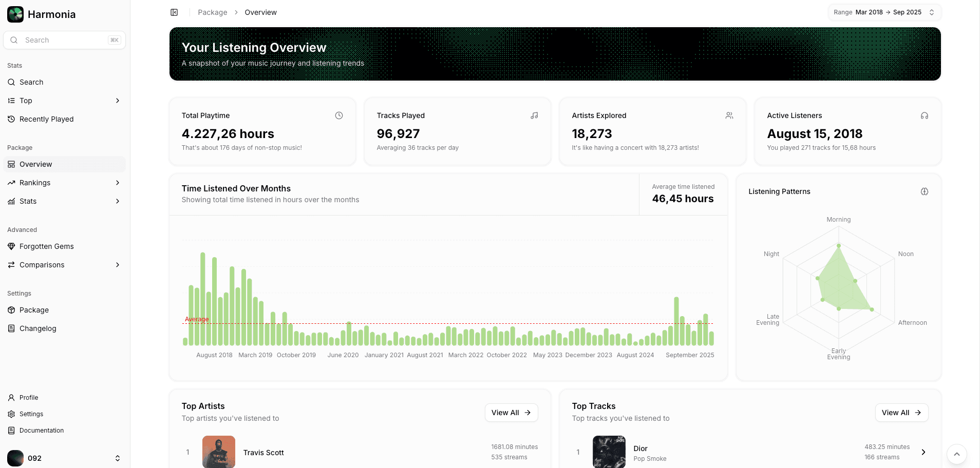Screen dimensions: 980x468
Task: Click the arrow icon on Top Tracks View All
Action: point(918,413)
